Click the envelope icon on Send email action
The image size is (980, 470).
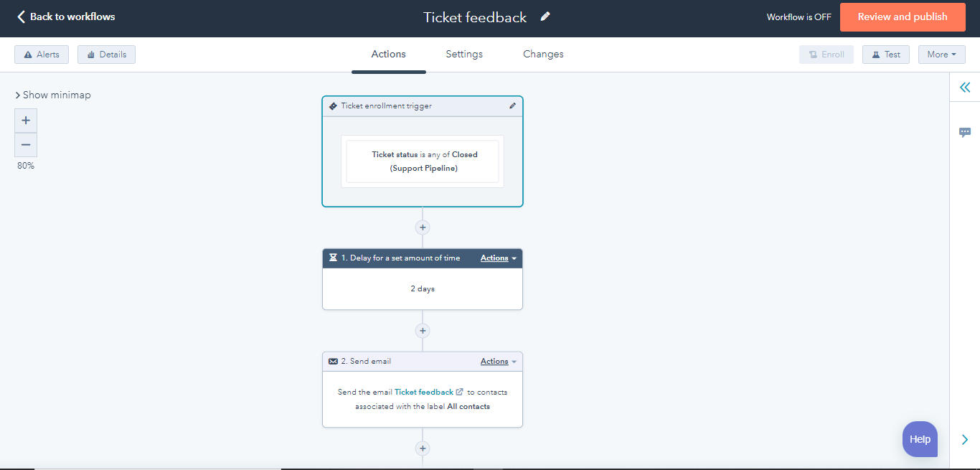(x=333, y=361)
